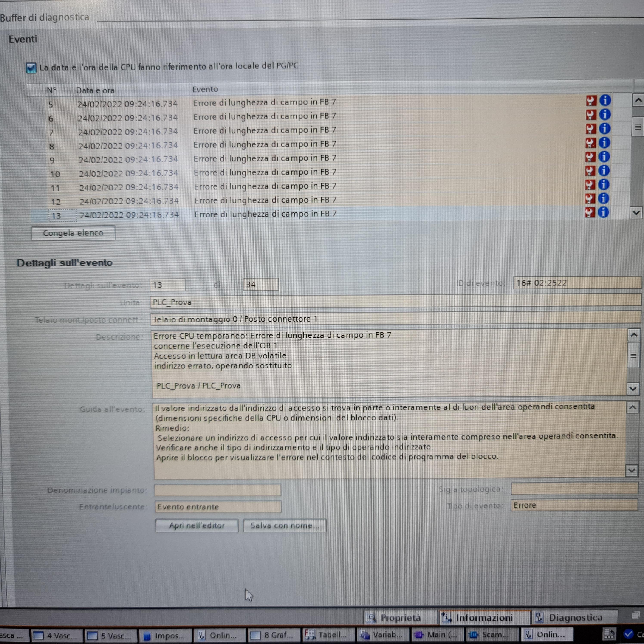The image size is (644, 644).
Task: Select event row number 9
Action: point(330,158)
